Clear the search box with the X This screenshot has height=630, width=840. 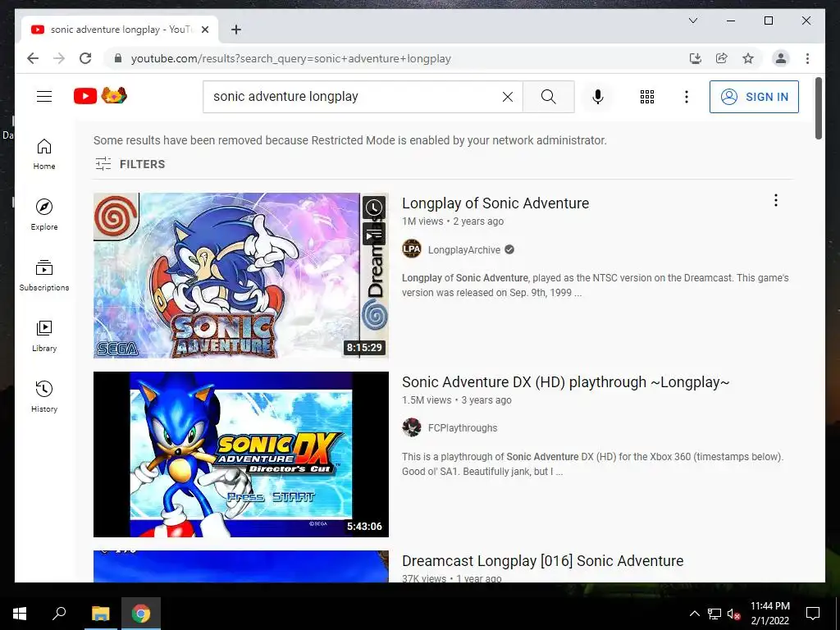[507, 97]
